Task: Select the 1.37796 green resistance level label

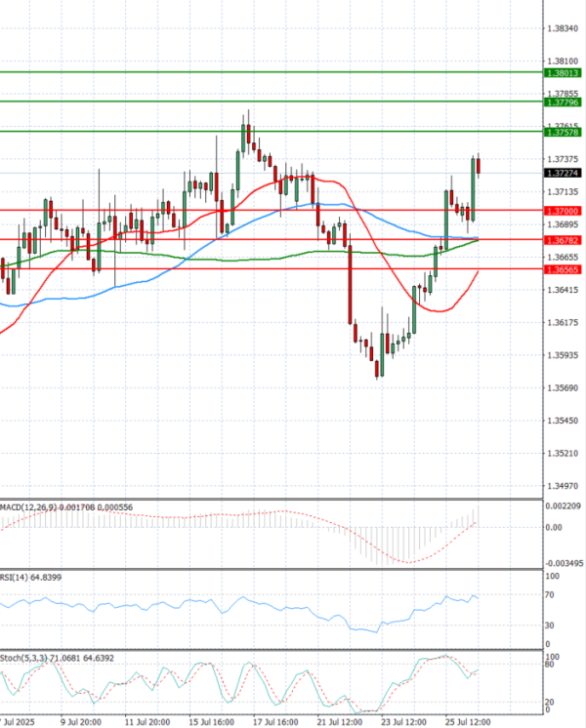Action: tap(563, 102)
